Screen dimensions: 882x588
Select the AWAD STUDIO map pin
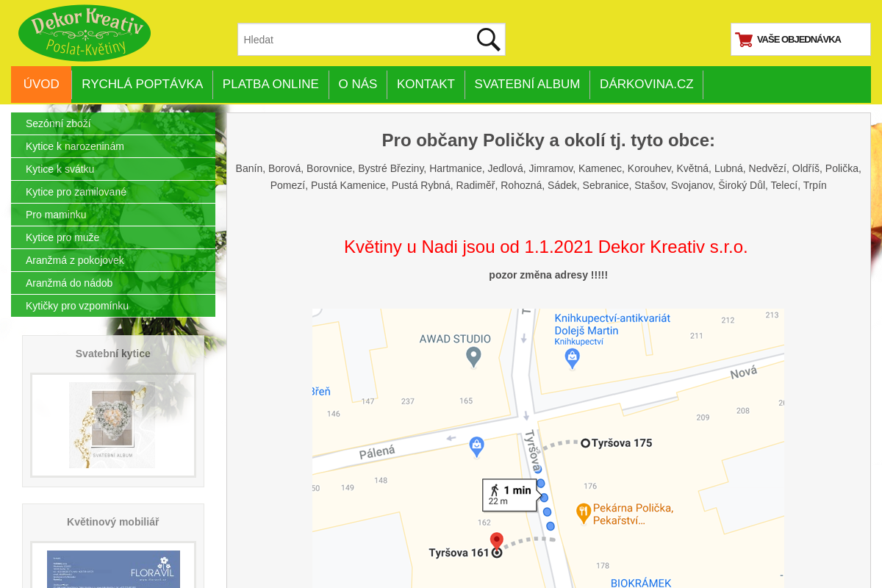pos(474,357)
